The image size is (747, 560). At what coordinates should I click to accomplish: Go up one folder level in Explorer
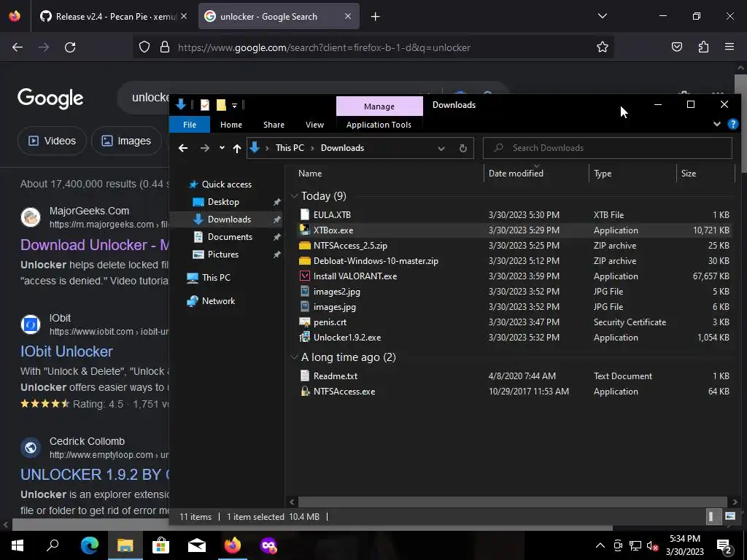point(237,148)
